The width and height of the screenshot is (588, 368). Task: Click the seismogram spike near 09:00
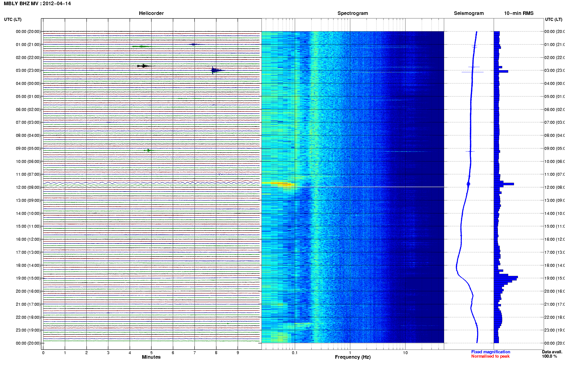(x=470, y=151)
